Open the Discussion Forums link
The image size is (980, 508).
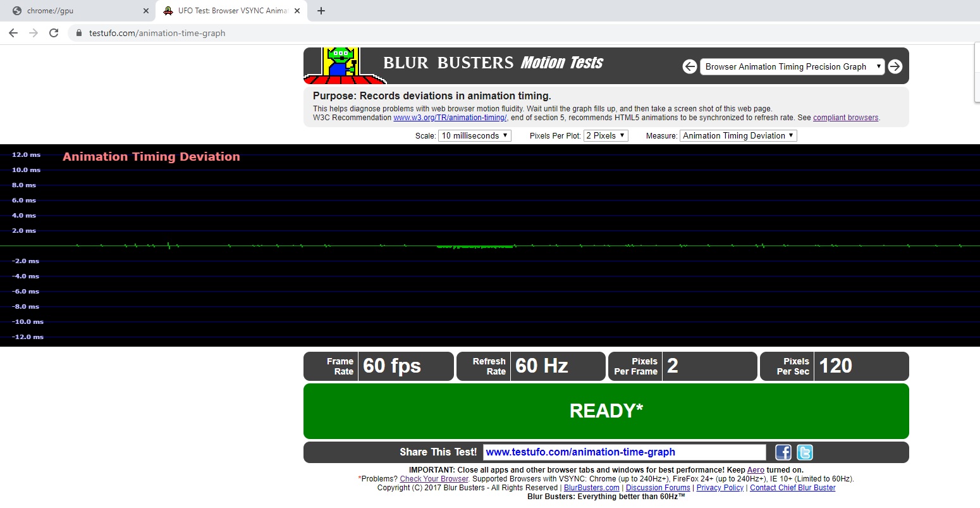click(x=658, y=488)
